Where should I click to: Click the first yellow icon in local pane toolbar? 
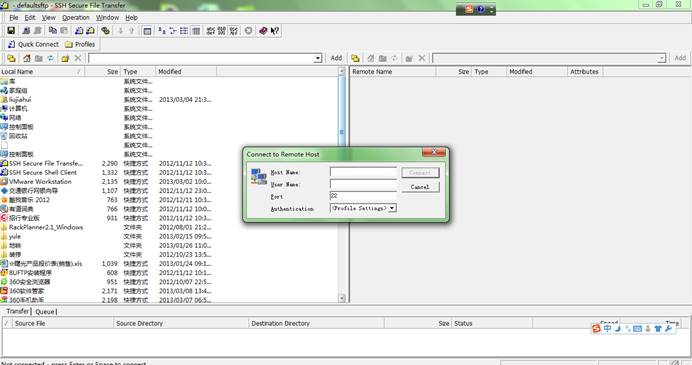11,58
